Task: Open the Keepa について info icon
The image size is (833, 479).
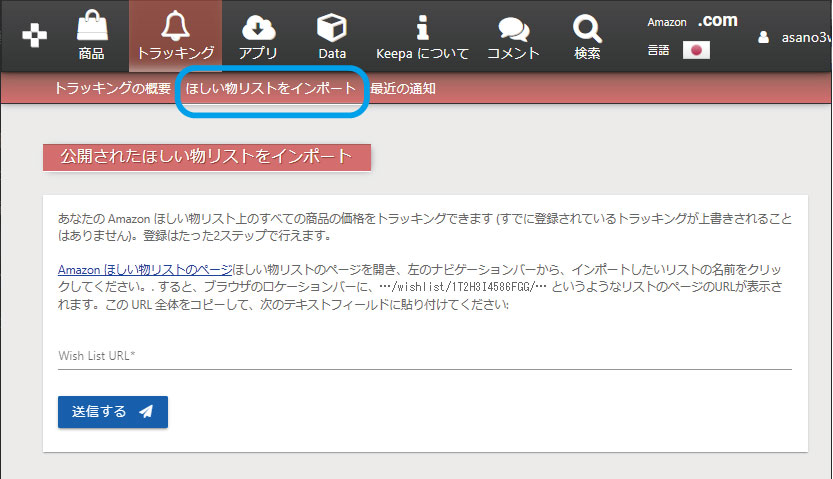Action: (422, 26)
